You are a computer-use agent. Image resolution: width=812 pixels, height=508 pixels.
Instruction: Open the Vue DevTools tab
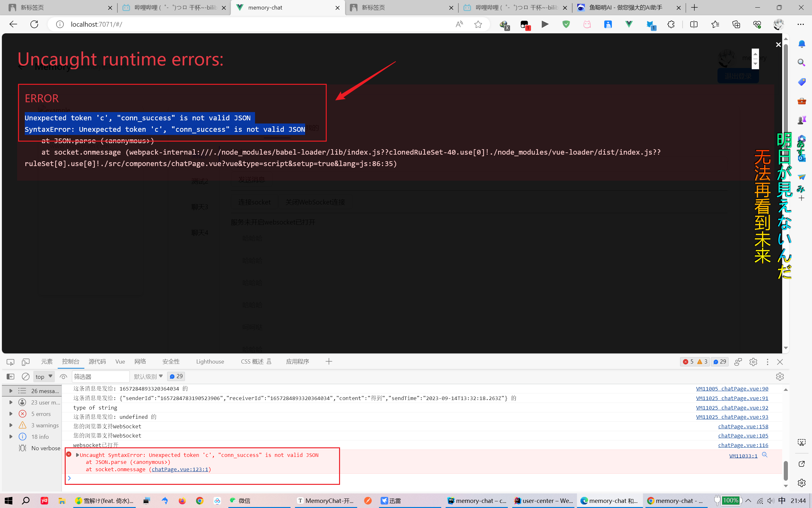pos(120,362)
